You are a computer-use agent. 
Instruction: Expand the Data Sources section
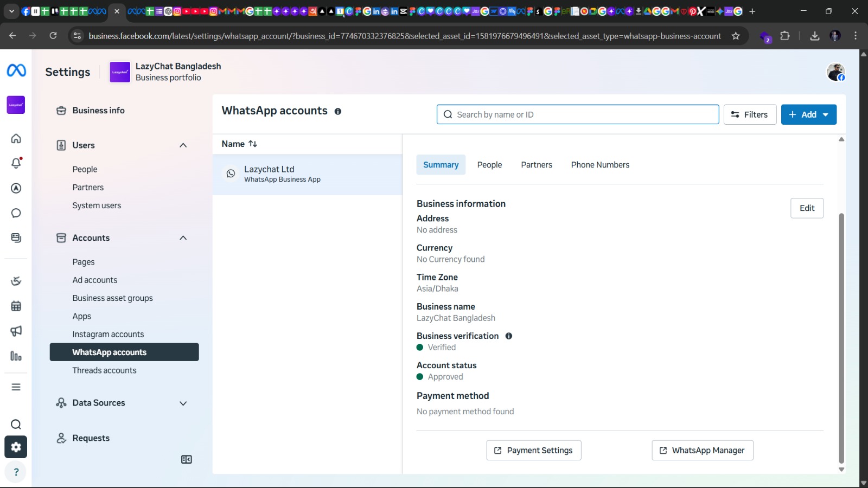(183, 403)
